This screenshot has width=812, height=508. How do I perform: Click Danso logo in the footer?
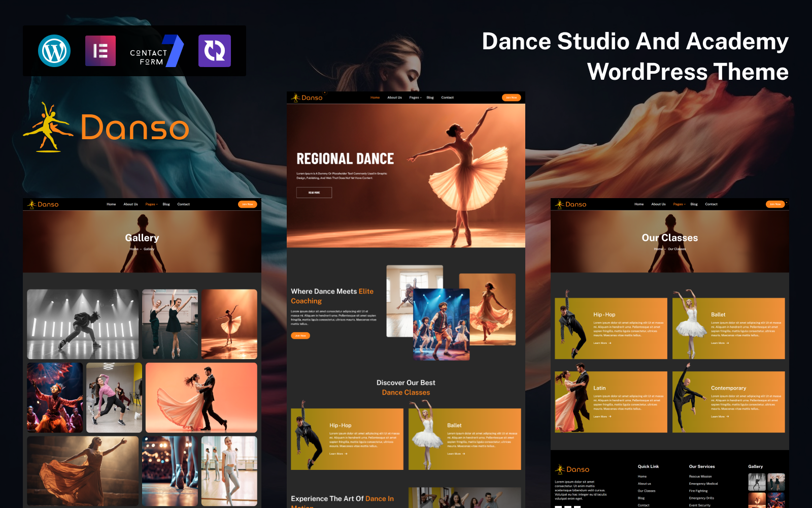click(572, 469)
